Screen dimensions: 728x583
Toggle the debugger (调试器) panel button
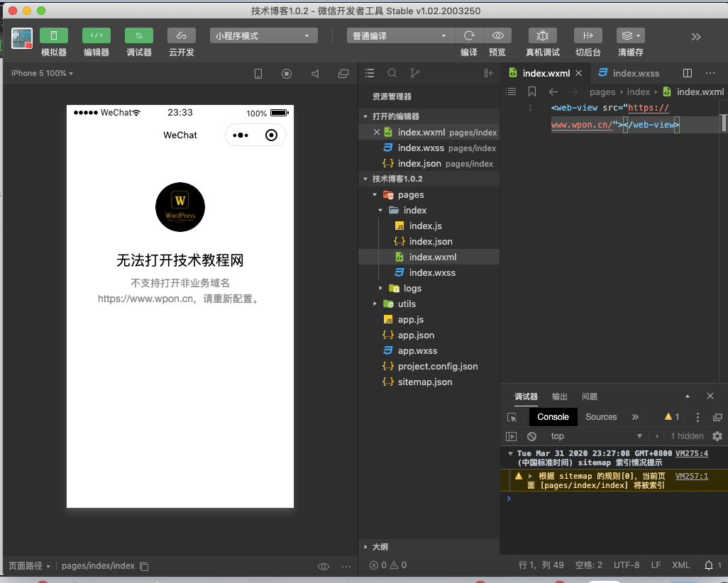pos(139,35)
